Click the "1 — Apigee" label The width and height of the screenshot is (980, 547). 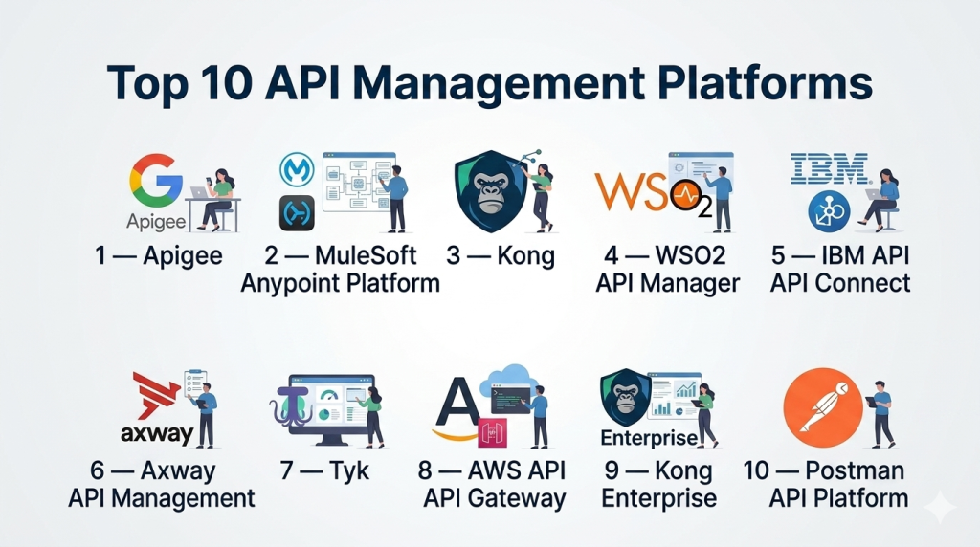(x=160, y=255)
